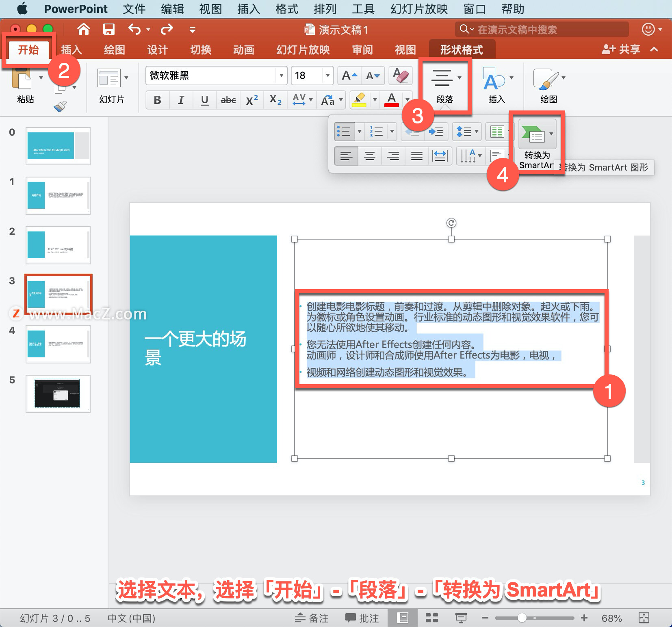Increase the font size
The image size is (672, 627).
tap(349, 76)
